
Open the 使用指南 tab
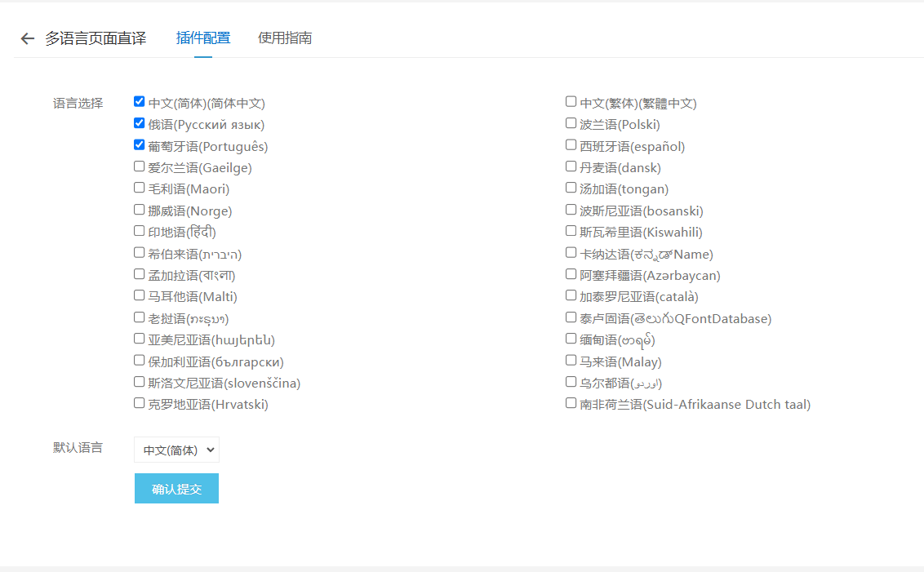coord(285,38)
